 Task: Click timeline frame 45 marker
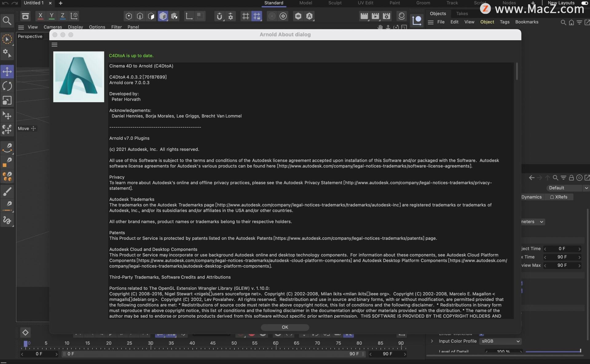click(213, 343)
